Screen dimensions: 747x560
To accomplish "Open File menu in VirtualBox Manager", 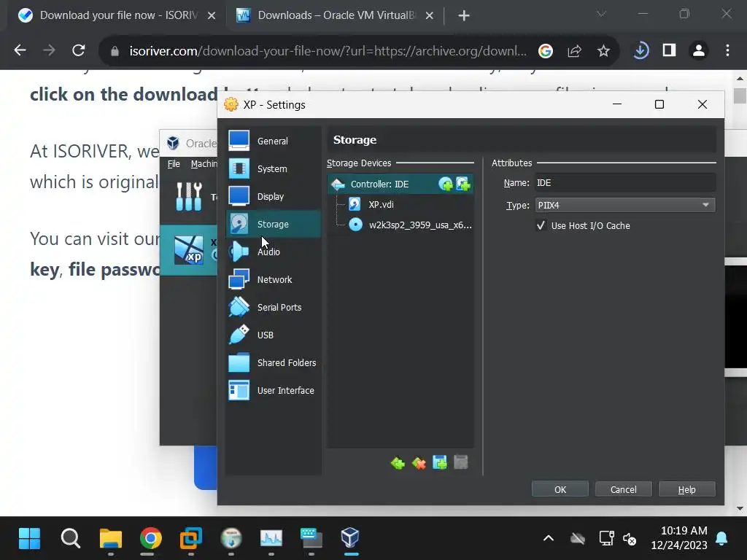I will tap(174, 164).
